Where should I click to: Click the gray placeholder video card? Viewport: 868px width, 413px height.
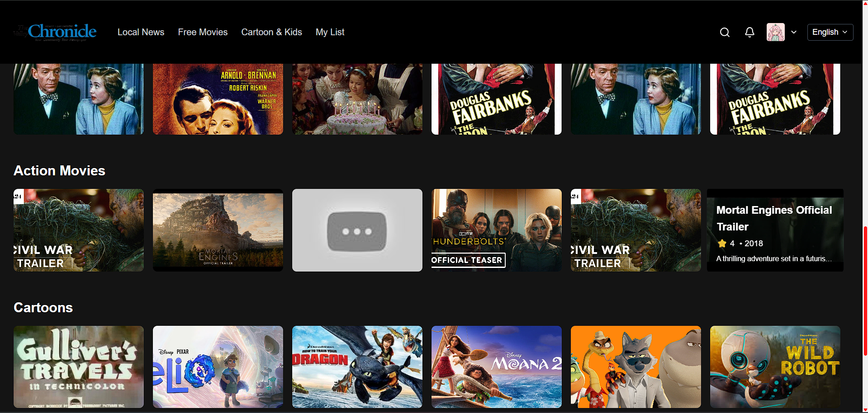[357, 230]
